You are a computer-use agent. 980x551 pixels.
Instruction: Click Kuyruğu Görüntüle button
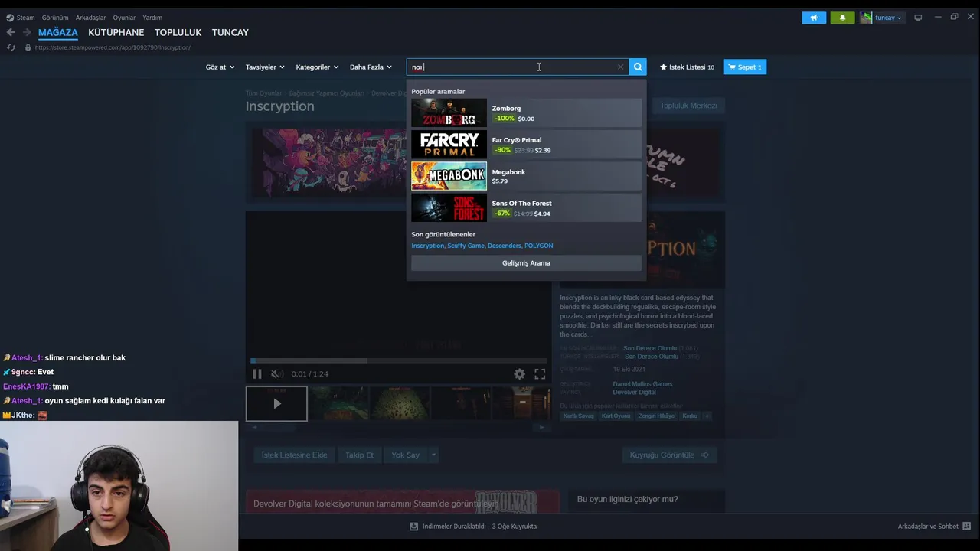pyautogui.click(x=670, y=455)
